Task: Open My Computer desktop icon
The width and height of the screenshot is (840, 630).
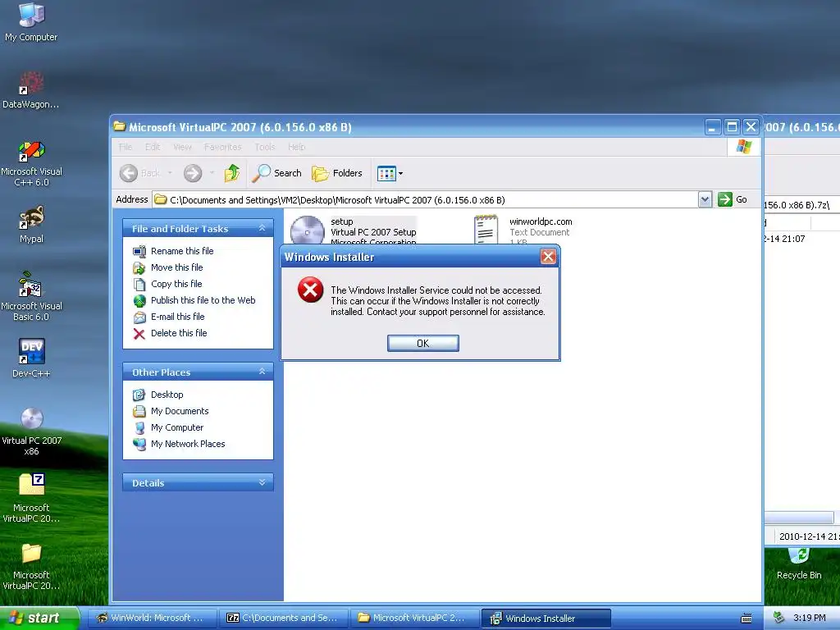Action: click(x=31, y=21)
